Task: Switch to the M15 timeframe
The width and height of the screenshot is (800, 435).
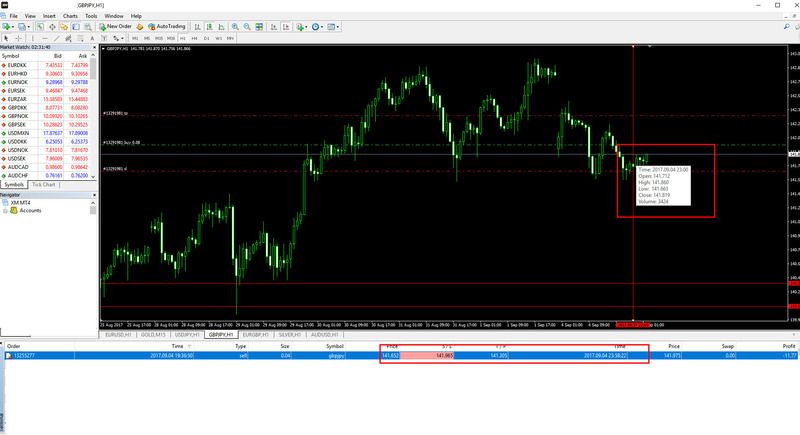Action: [x=159, y=38]
